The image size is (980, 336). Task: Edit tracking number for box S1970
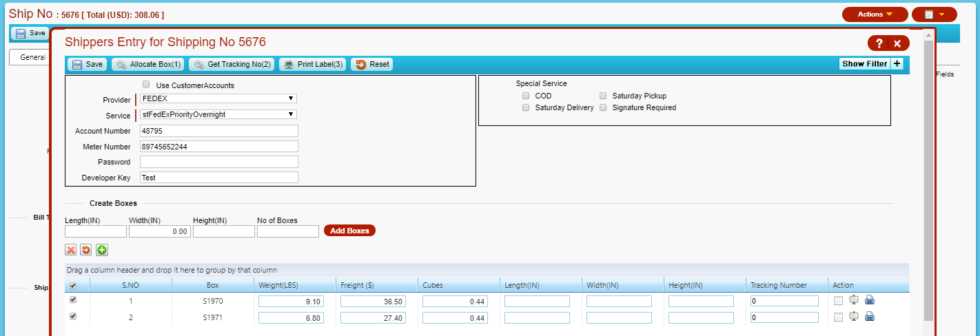(784, 301)
